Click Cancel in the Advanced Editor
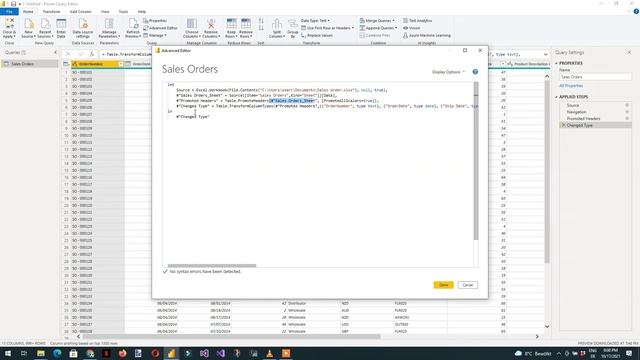The image size is (640, 360). [x=468, y=285]
